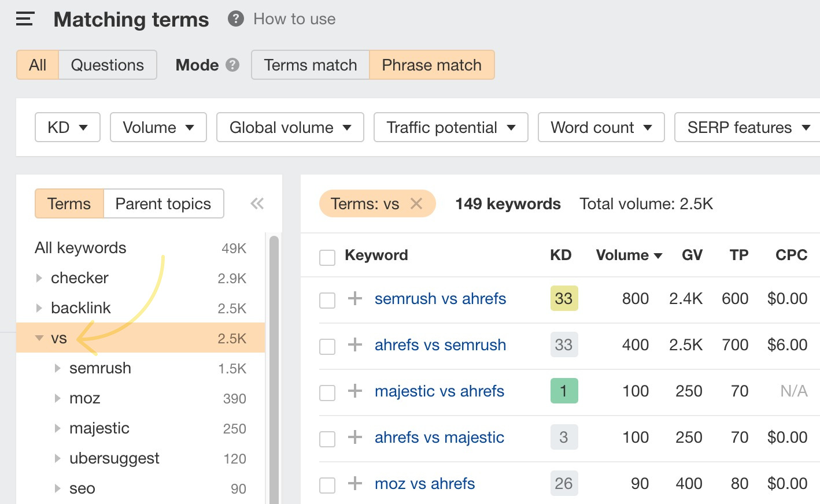
Task: Collapse the sidebar with the double-chevron icon
Action: [x=257, y=203]
